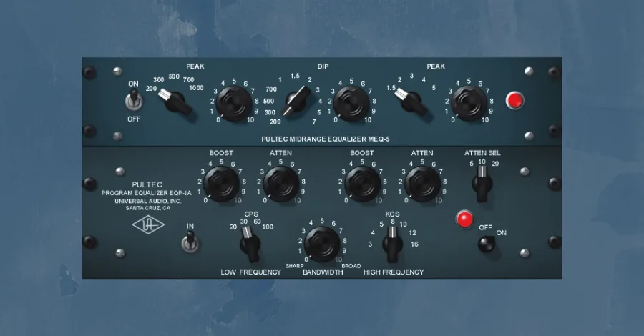
Task: Click the DIP section heading
Action: [323, 66]
